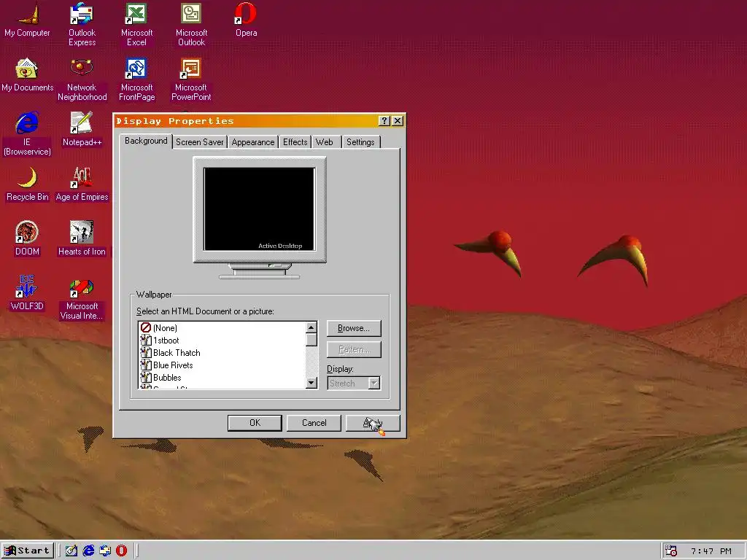747x560 pixels.
Task: Click OK in Display Properties
Action: pyautogui.click(x=255, y=423)
